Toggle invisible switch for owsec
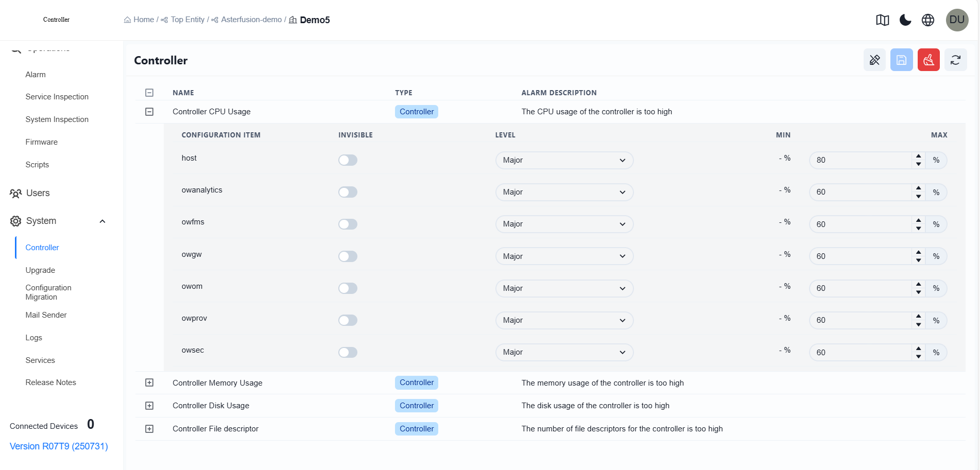The image size is (980, 470). click(348, 352)
